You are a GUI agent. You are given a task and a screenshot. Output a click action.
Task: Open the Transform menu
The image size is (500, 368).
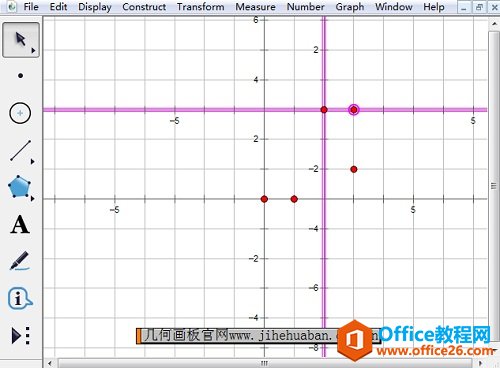coord(200,7)
